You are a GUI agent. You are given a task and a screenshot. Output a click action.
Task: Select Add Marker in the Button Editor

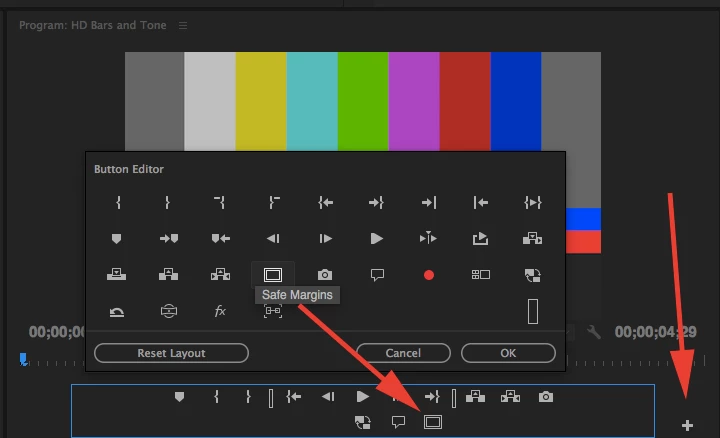pyautogui.click(x=116, y=239)
